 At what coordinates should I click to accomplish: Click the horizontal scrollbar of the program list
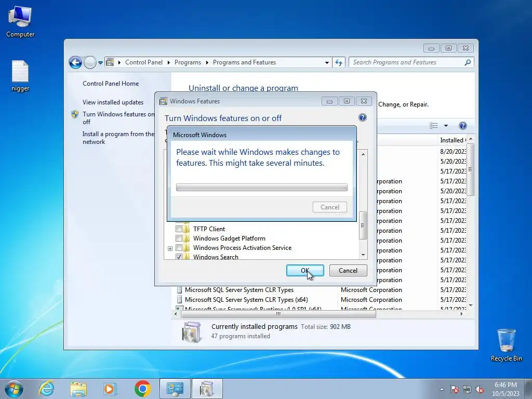(278, 314)
